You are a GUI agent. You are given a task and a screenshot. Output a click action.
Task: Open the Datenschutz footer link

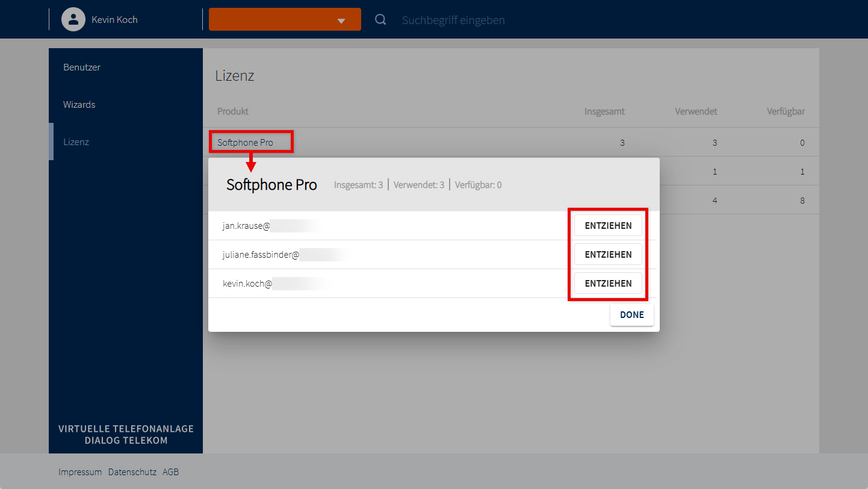[x=132, y=472]
